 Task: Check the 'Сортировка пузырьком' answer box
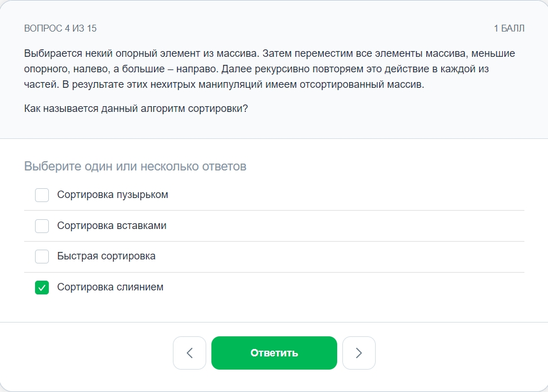point(41,195)
